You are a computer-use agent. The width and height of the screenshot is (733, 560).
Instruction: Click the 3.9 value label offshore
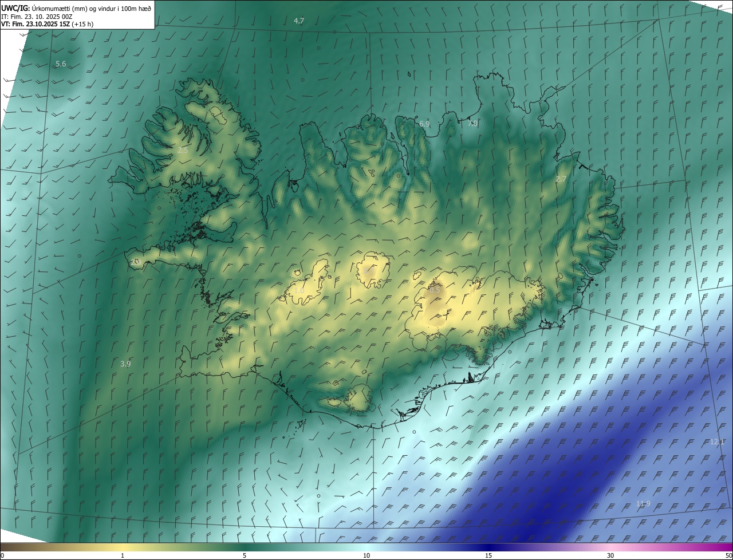125,364
